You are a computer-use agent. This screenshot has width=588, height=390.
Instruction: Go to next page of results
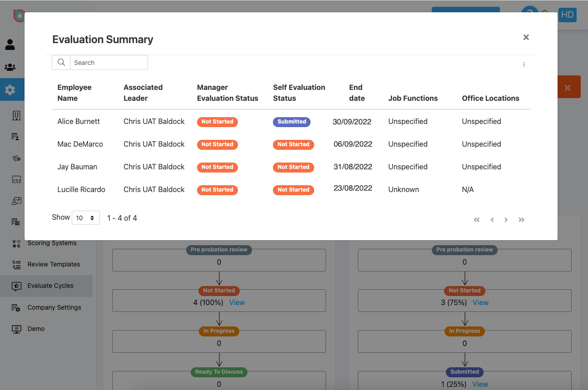506,220
